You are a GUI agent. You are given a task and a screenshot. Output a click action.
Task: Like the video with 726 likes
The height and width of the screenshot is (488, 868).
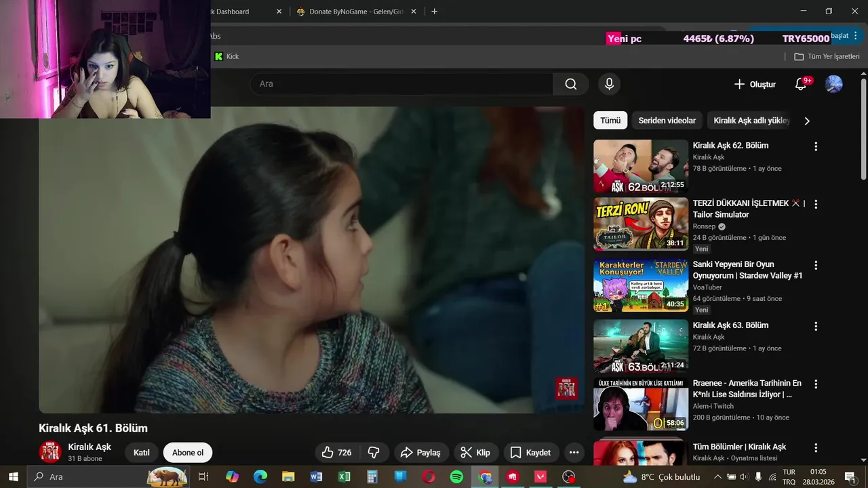click(337, 453)
